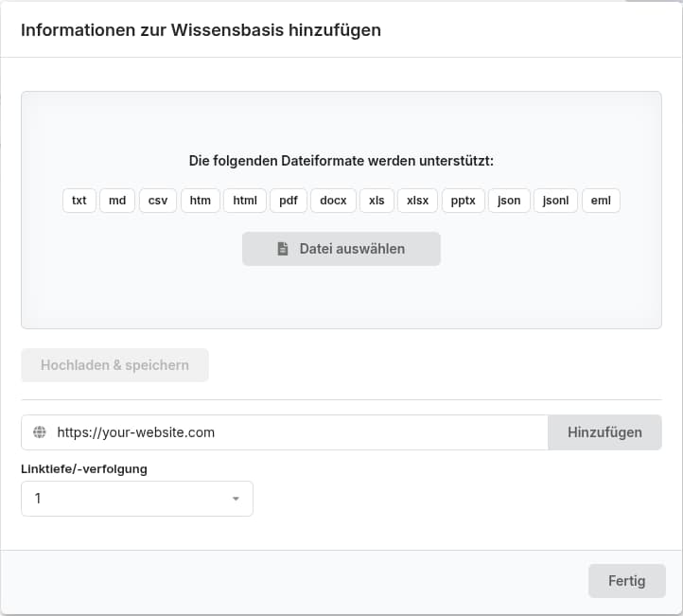The height and width of the screenshot is (616, 683).
Task: Click the globe icon beside the URL field
Action: tap(40, 432)
